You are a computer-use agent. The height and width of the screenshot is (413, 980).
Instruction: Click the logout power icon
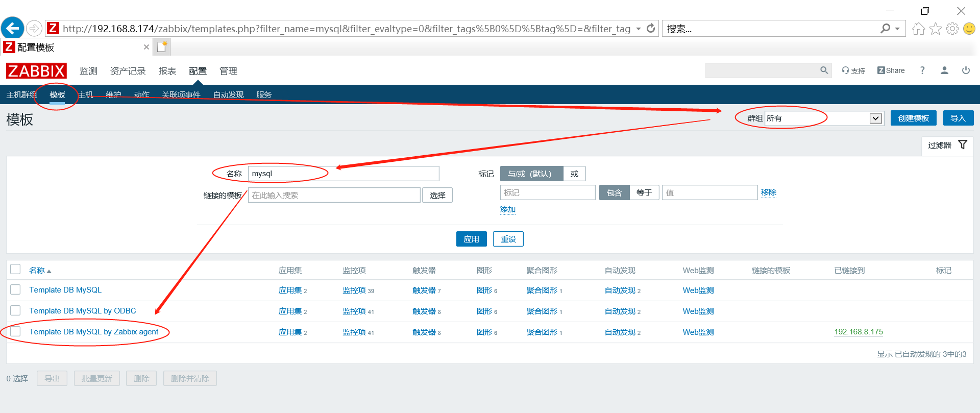click(x=966, y=70)
